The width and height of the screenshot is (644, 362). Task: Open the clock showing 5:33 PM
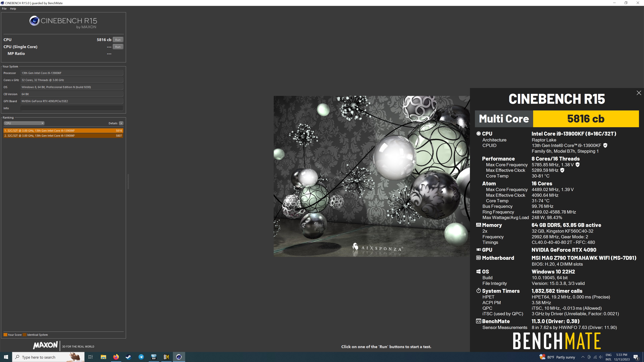(622, 357)
